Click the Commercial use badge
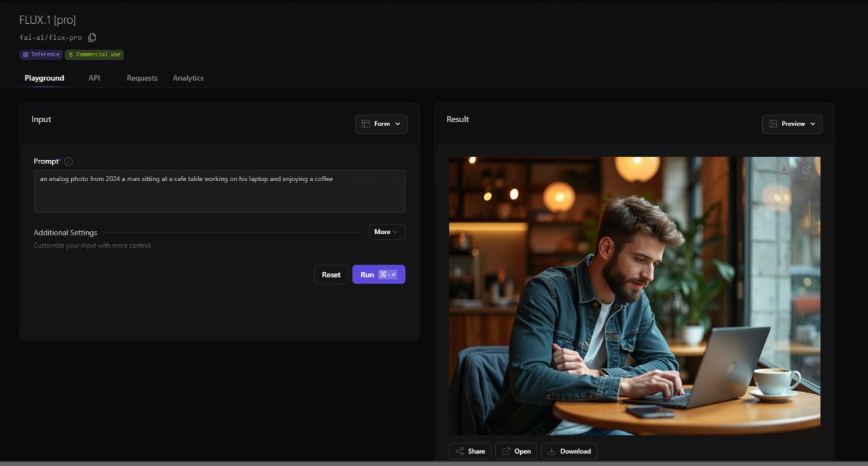 94,54
